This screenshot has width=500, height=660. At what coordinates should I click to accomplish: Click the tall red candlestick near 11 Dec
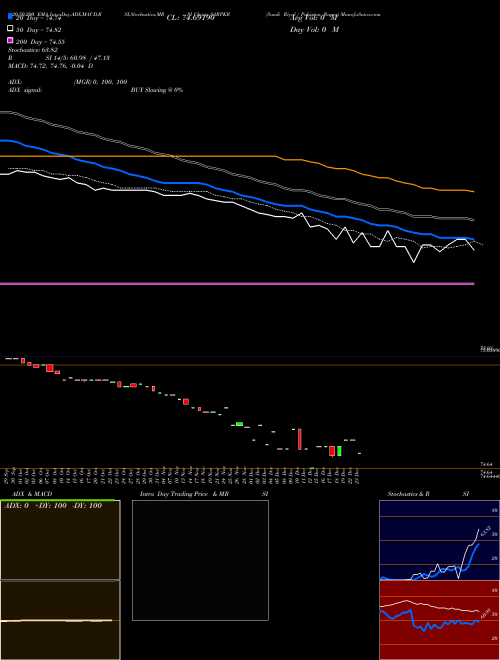click(x=300, y=439)
